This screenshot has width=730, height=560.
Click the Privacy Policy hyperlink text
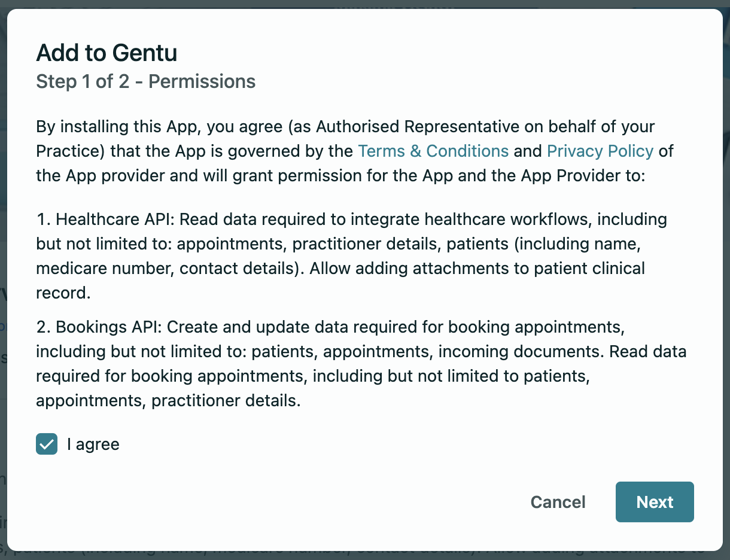point(600,151)
